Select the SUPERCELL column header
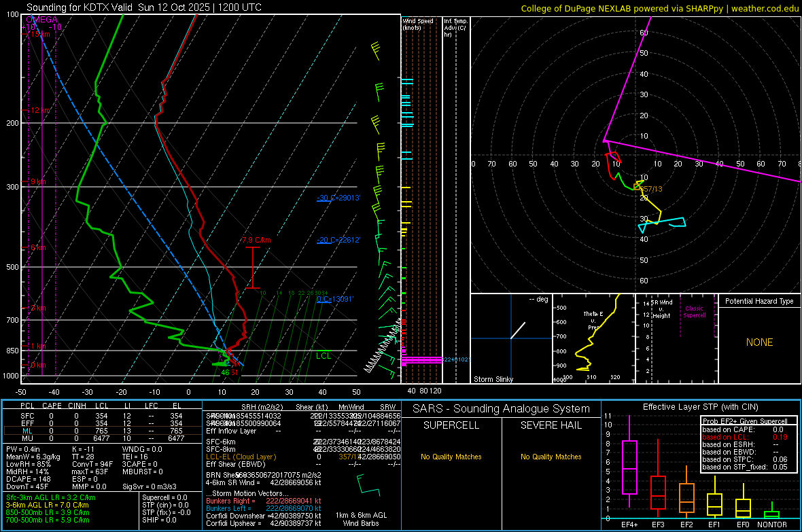 (x=451, y=425)
